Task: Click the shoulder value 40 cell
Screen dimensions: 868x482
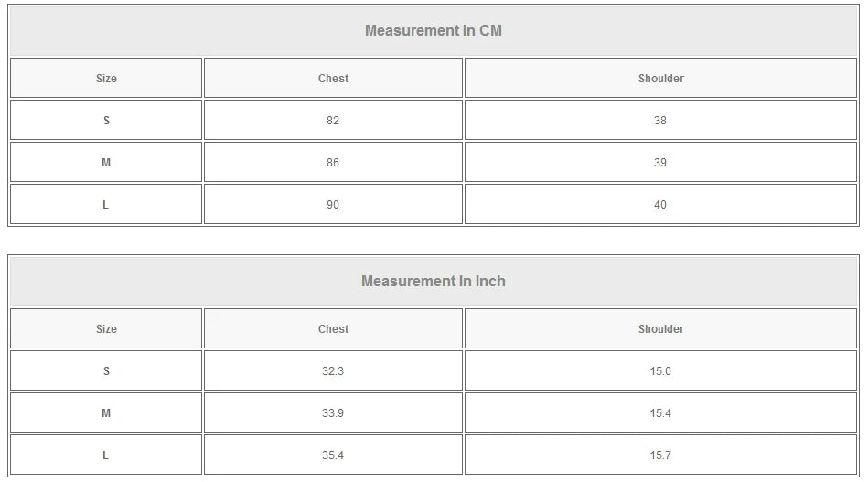Action: 660,205
